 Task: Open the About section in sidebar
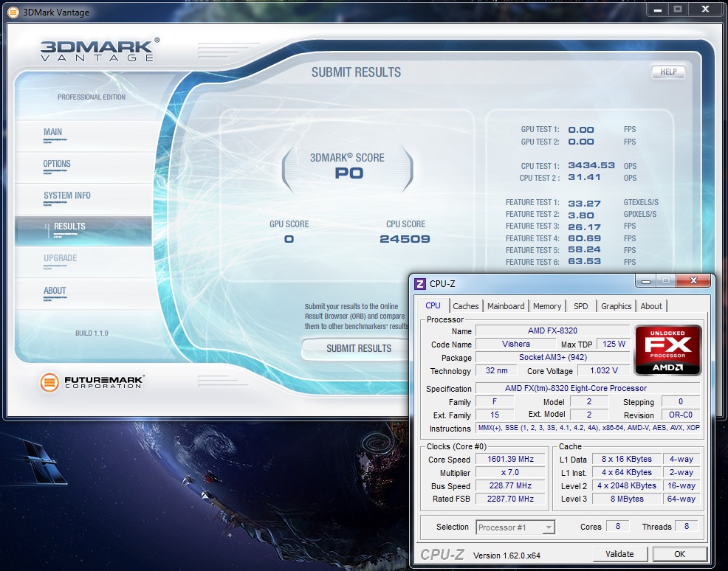click(55, 291)
